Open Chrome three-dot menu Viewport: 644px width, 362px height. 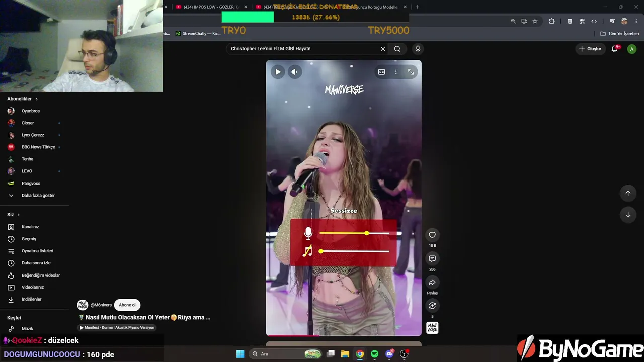[636, 21]
